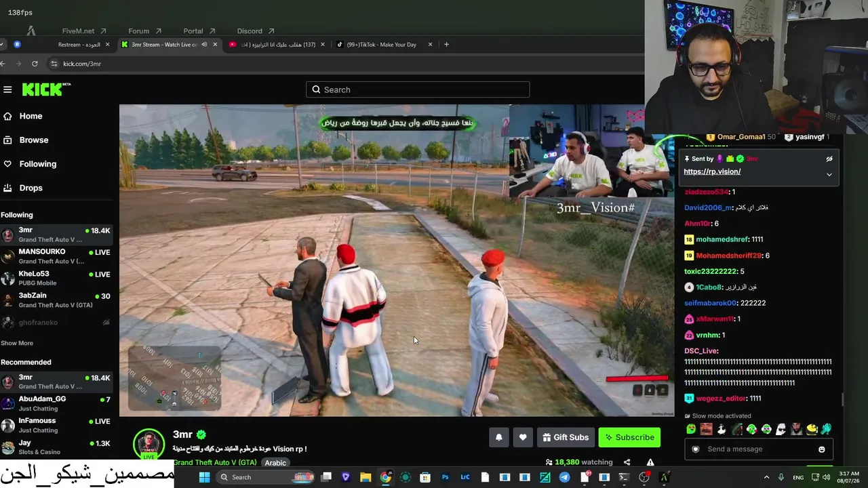Viewport: 868px width, 488px height.
Task: Open the chat emoji picker
Action: pyautogui.click(x=822, y=449)
